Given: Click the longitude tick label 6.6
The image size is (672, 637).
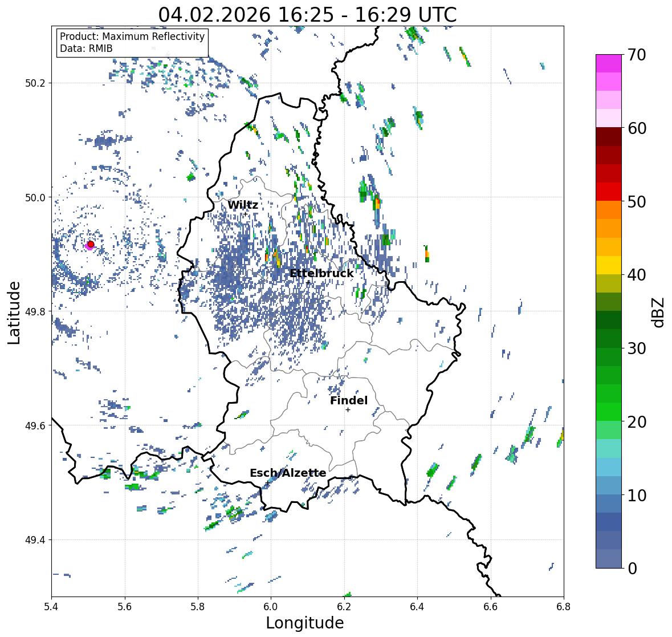Looking at the screenshot, I should [x=490, y=607].
